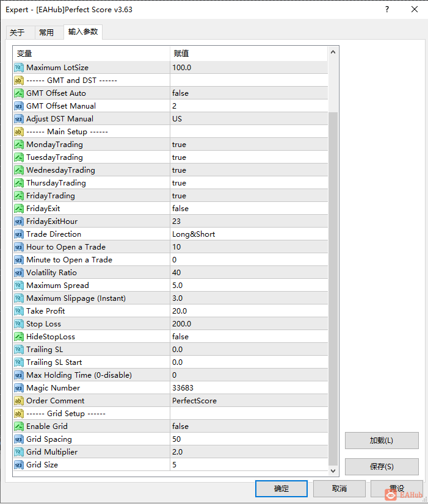Screen dimensions: 428x504
Task: Click the Maximum Spread double icon
Action: (x=19, y=286)
